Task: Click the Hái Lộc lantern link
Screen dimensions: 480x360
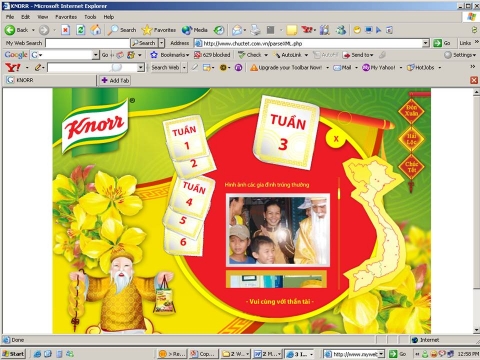Action: pos(411,139)
